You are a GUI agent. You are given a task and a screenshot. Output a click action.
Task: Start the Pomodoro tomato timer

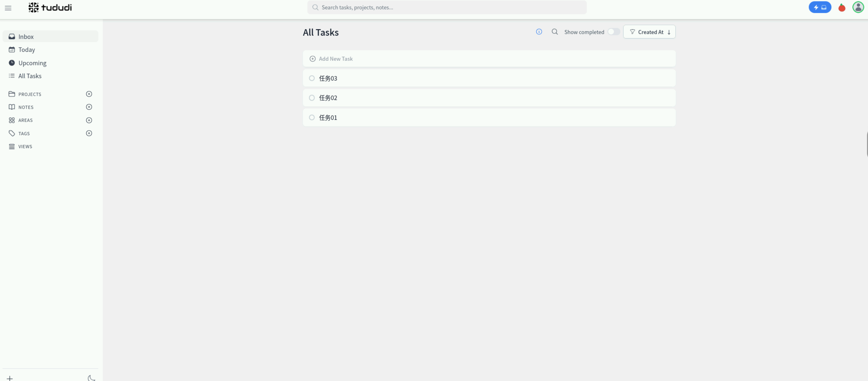pos(842,8)
